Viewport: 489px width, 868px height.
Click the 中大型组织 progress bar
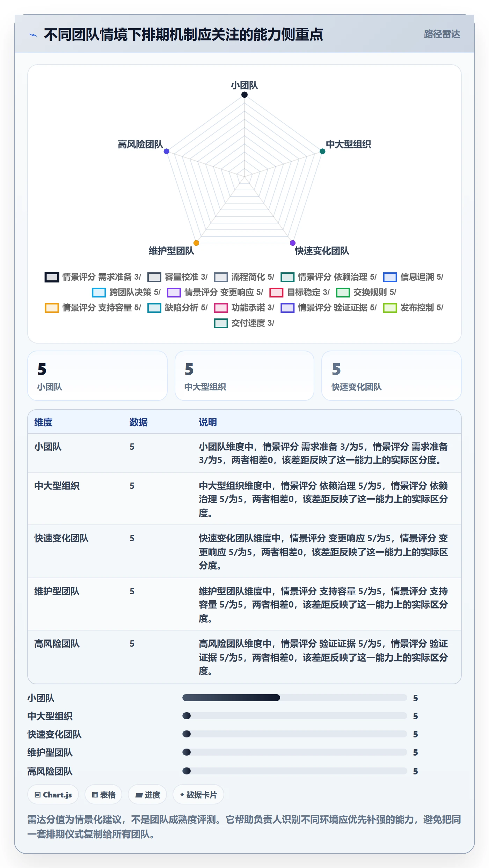(x=295, y=716)
